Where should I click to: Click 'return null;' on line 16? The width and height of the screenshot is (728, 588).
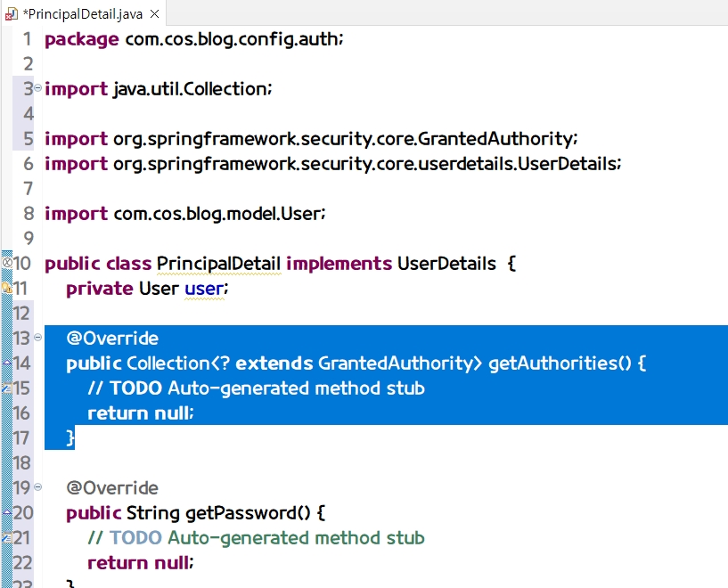click(x=141, y=413)
